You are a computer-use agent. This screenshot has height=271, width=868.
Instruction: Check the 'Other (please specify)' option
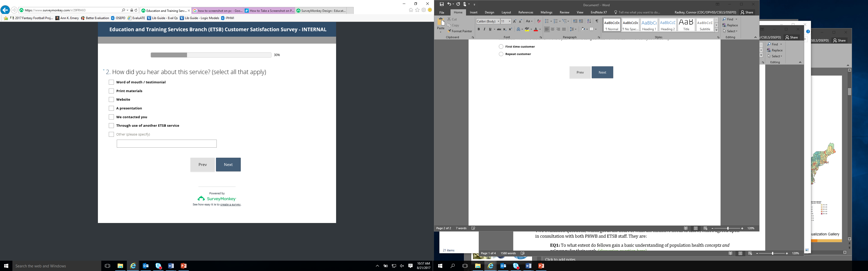pos(111,134)
